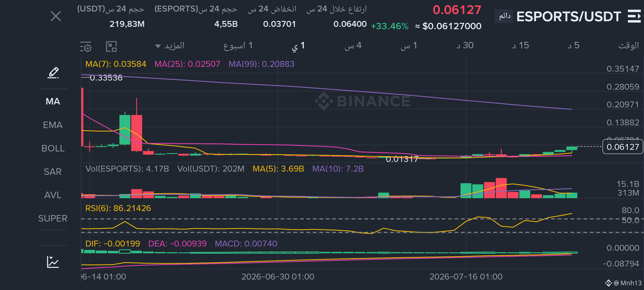Click the MACD: 0.00740 label
The height and width of the screenshot is (290, 644).
tap(246, 244)
